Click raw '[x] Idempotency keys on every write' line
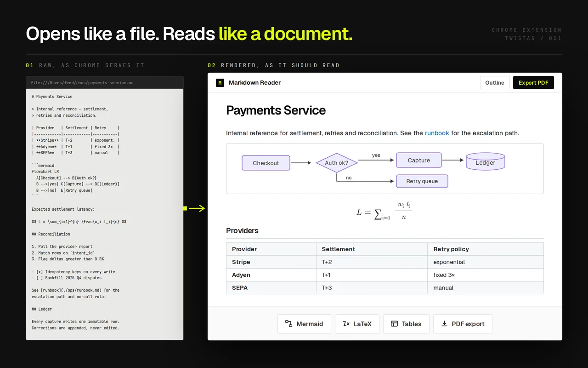The height and width of the screenshot is (368, 588). (73, 272)
